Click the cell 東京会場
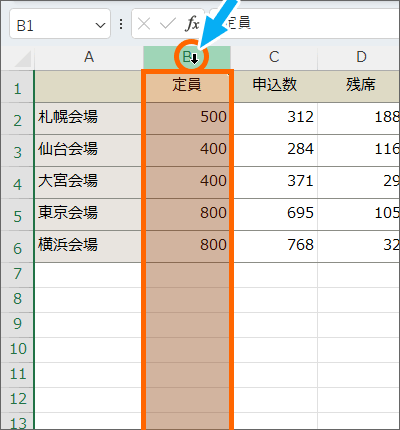 [x=89, y=214]
